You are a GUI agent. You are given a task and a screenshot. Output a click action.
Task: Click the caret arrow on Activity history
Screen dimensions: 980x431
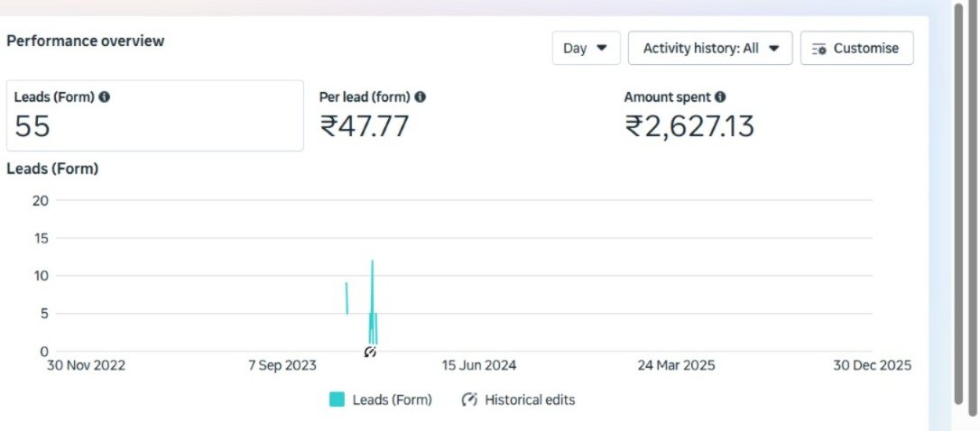tap(773, 49)
